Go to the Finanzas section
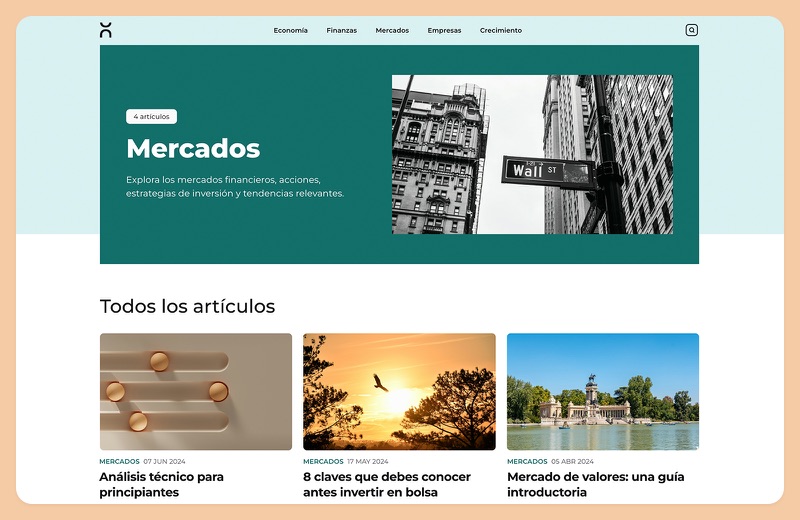800x520 pixels. pos(342,31)
